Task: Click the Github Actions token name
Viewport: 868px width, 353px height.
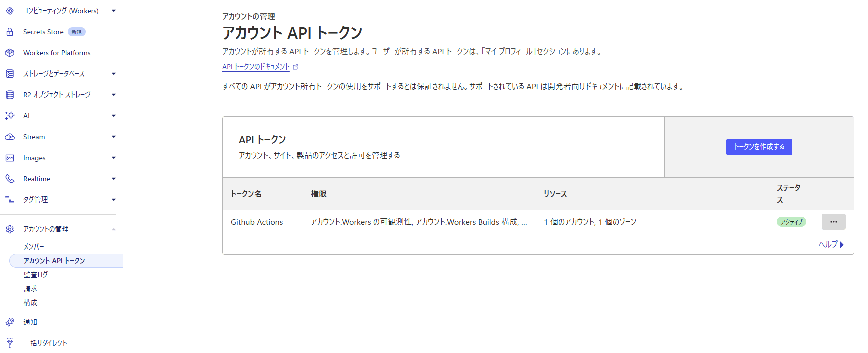Action: tap(257, 222)
